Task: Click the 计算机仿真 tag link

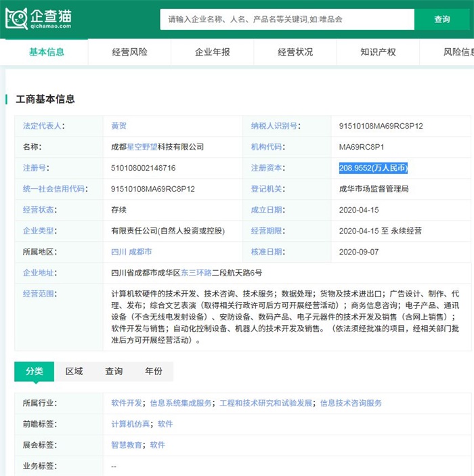Action: (130, 424)
